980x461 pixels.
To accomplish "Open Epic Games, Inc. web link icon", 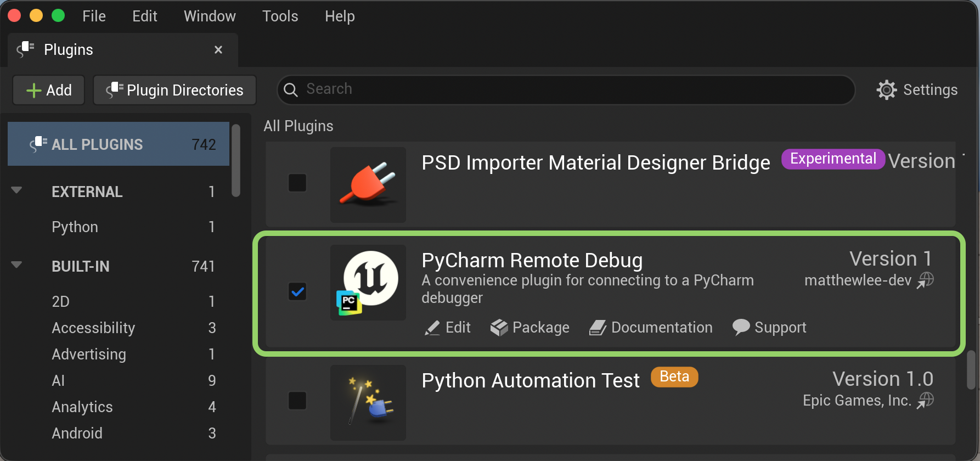I will pos(926,400).
